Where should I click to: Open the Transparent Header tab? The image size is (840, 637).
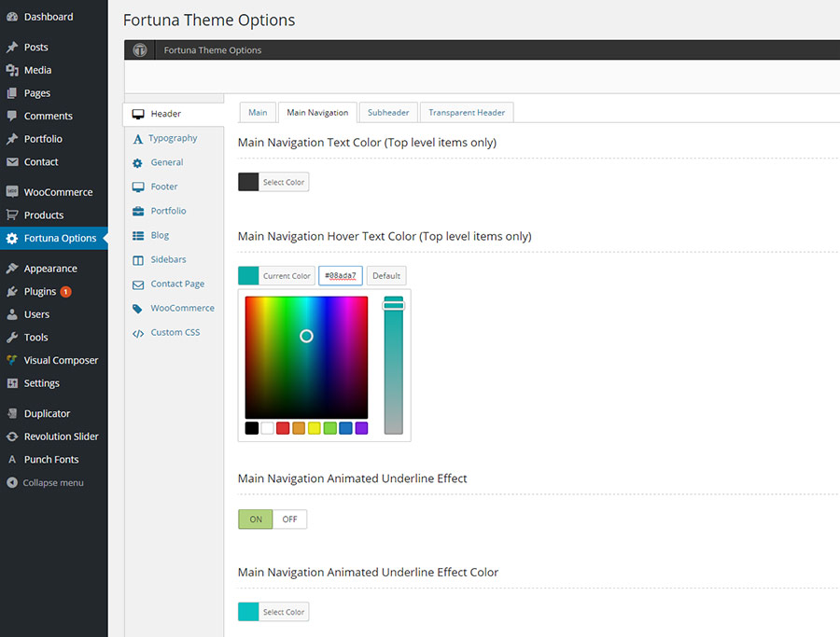point(466,111)
